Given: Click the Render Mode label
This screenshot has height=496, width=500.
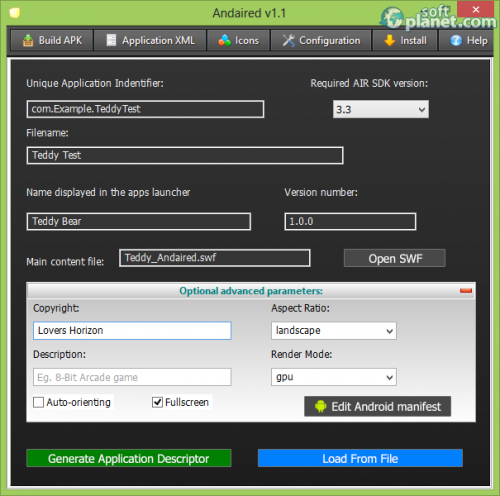Looking at the screenshot, I should 302,354.
